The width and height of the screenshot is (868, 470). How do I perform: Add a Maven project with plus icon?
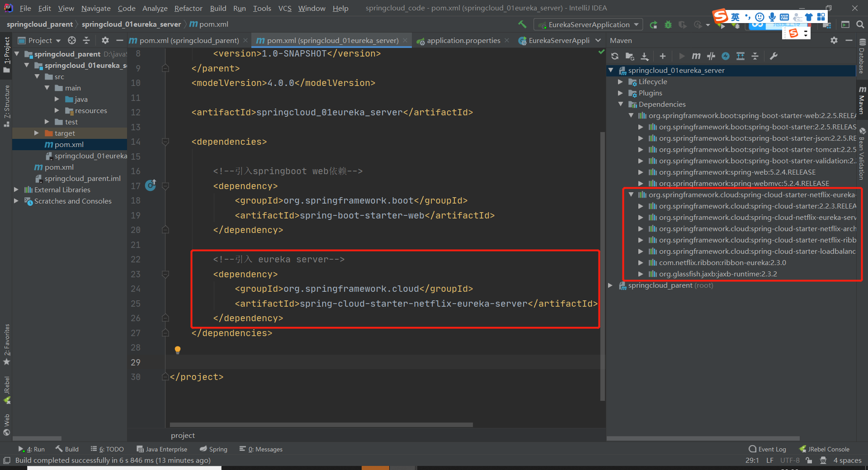(x=663, y=56)
